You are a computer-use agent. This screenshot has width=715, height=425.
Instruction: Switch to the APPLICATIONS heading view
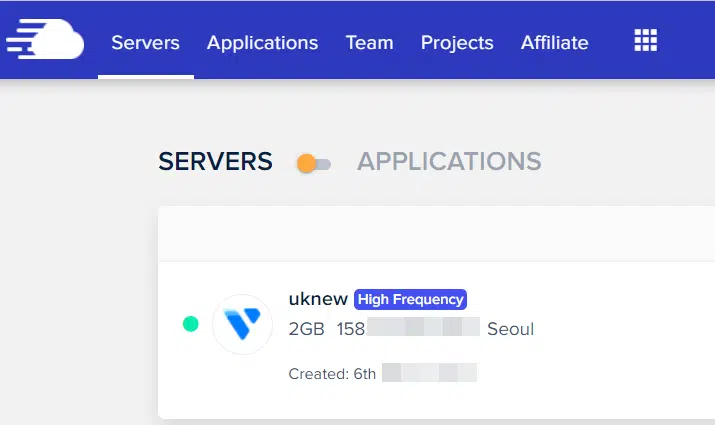[x=449, y=161]
